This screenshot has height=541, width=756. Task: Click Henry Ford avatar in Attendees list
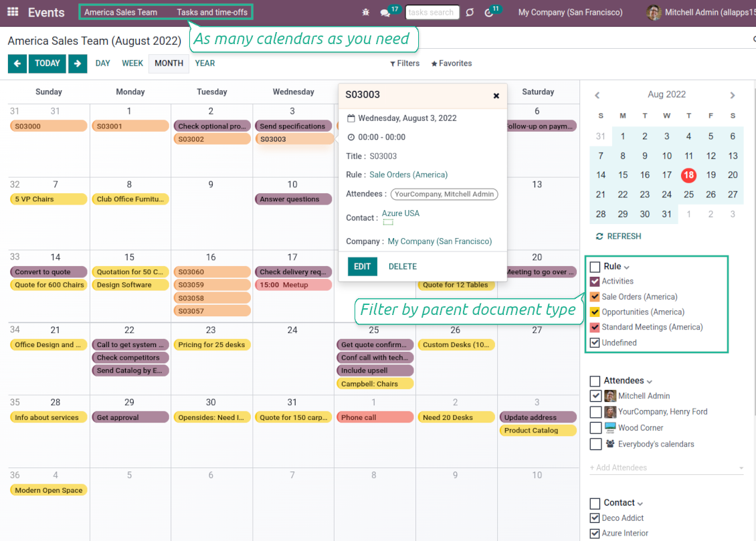pyautogui.click(x=610, y=412)
